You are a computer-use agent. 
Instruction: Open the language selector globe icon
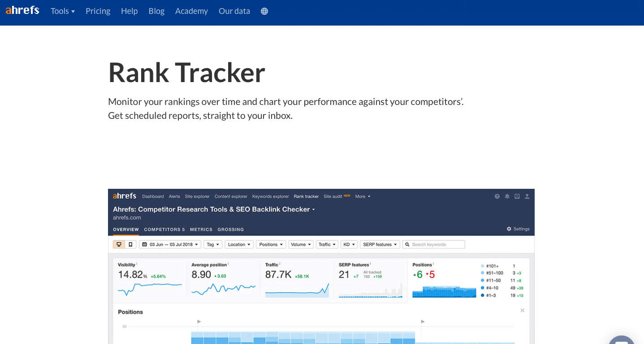click(x=264, y=11)
